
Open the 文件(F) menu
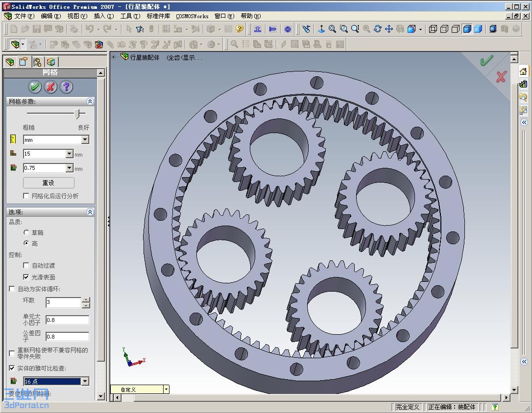coord(24,16)
